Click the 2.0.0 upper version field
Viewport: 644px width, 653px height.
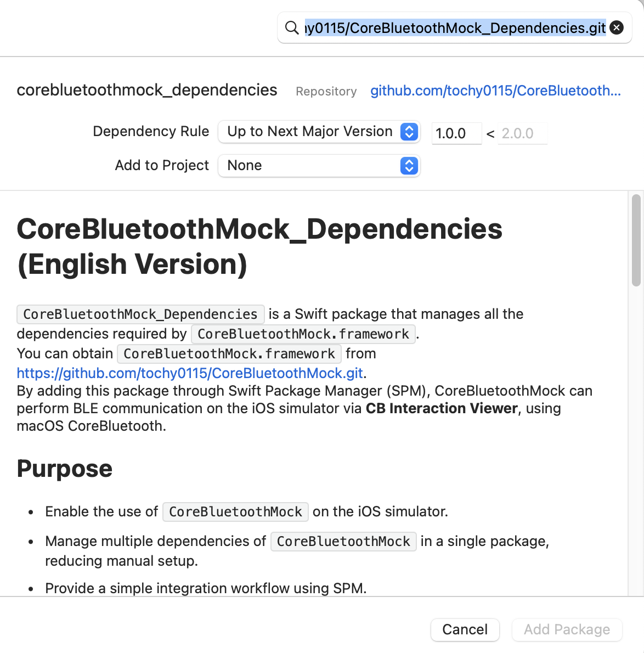522,133
